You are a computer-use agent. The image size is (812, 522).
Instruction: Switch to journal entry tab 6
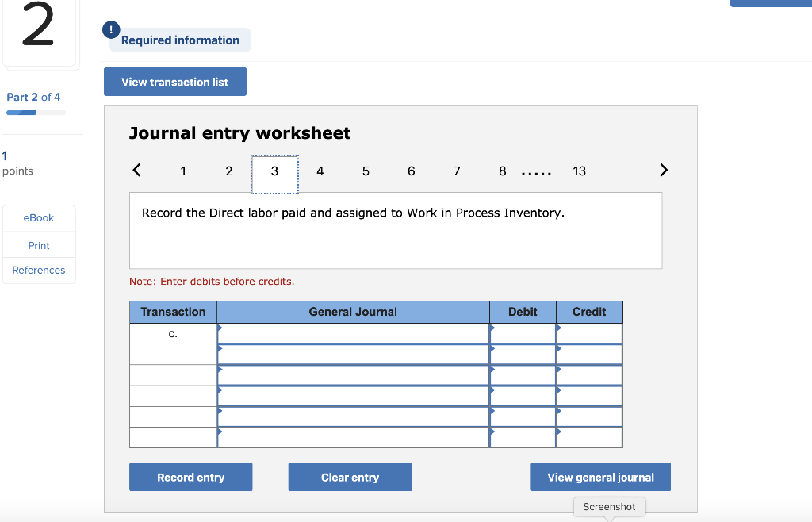point(412,171)
